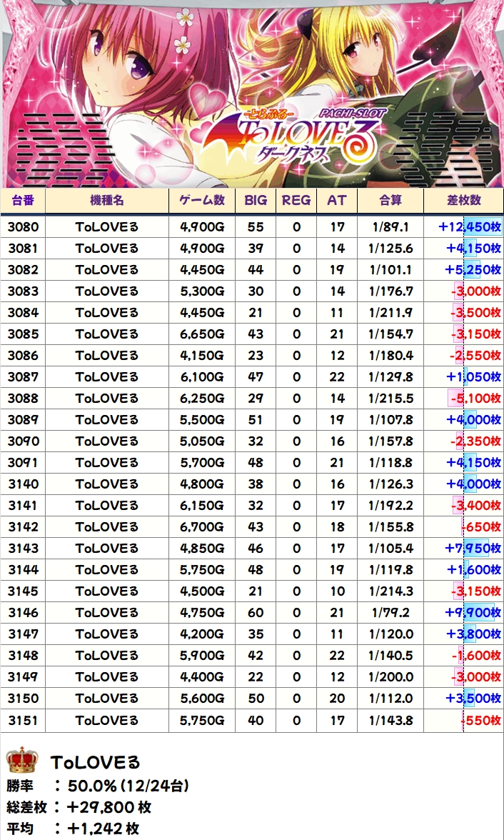Click the 台番 column header
This screenshot has width=504, height=840.
pos(23,201)
